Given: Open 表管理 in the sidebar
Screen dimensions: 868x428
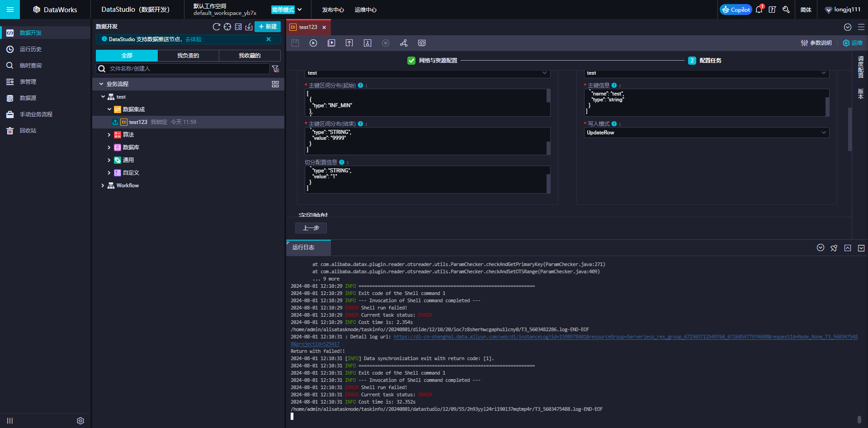Looking at the screenshot, I should click(x=45, y=81).
